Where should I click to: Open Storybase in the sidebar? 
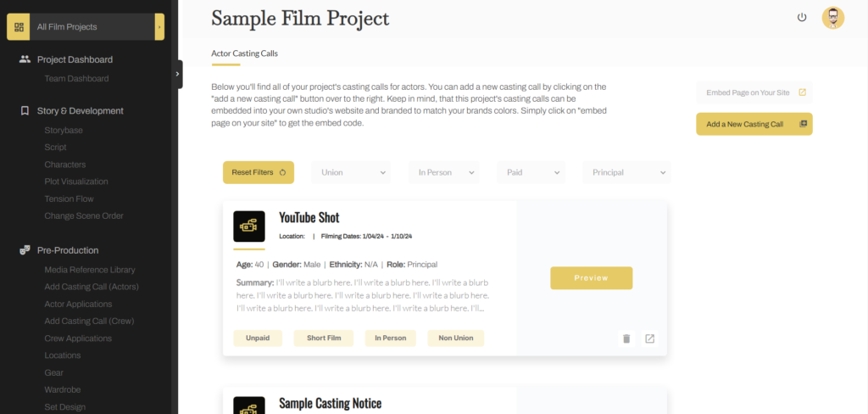[x=64, y=130]
